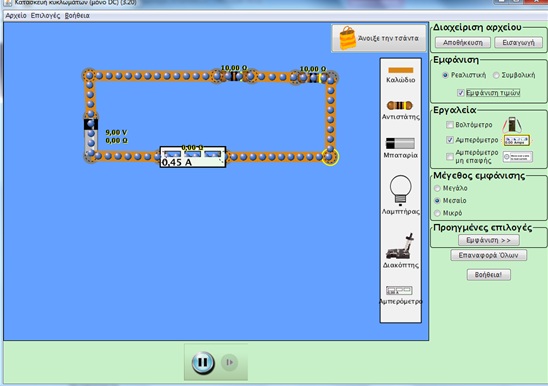
Task: Click the Επαναφορά Όλων button
Action: pos(489,255)
